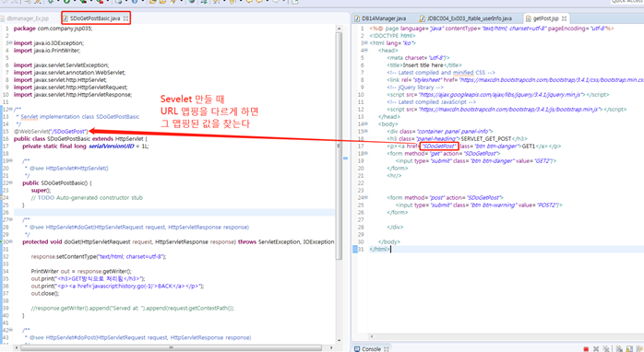Image resolution: width=644 pixels, height=352 pixels.
Task: Click the JSP file icon on getPost.jsp tab
Action: 528,18
